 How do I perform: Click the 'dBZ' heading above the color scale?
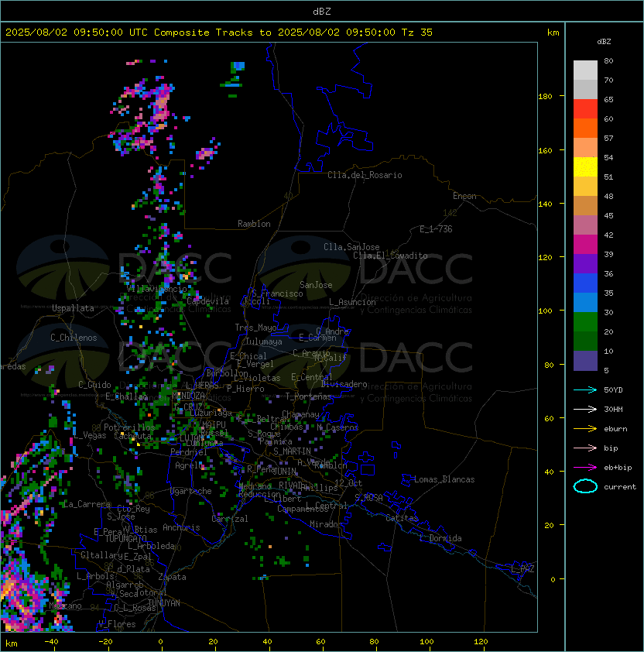point(604,42)
